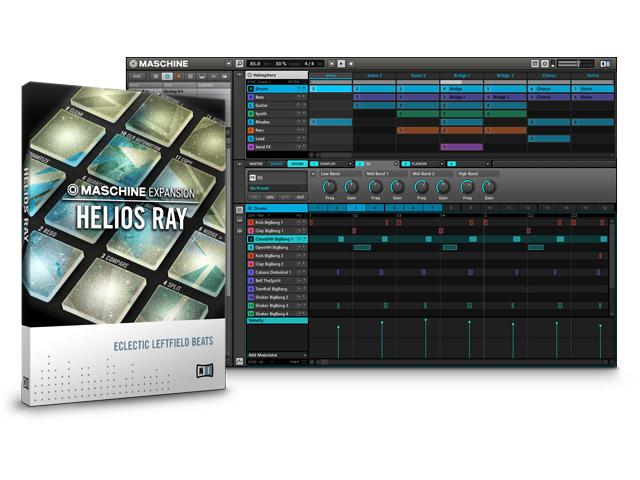Click the Drums Chorus pattern clip

click(x=549, y=89)
